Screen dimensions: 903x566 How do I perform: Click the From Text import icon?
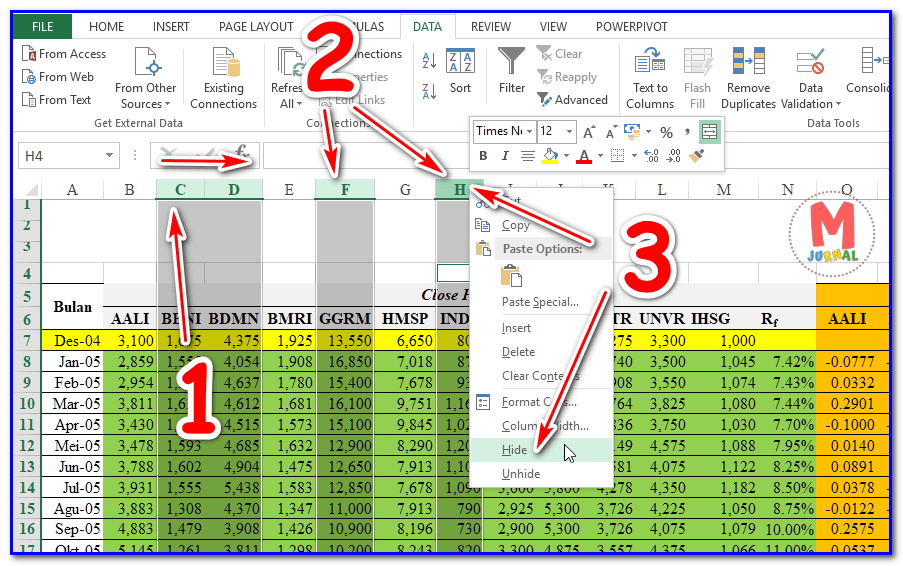[x=29, y=100]
